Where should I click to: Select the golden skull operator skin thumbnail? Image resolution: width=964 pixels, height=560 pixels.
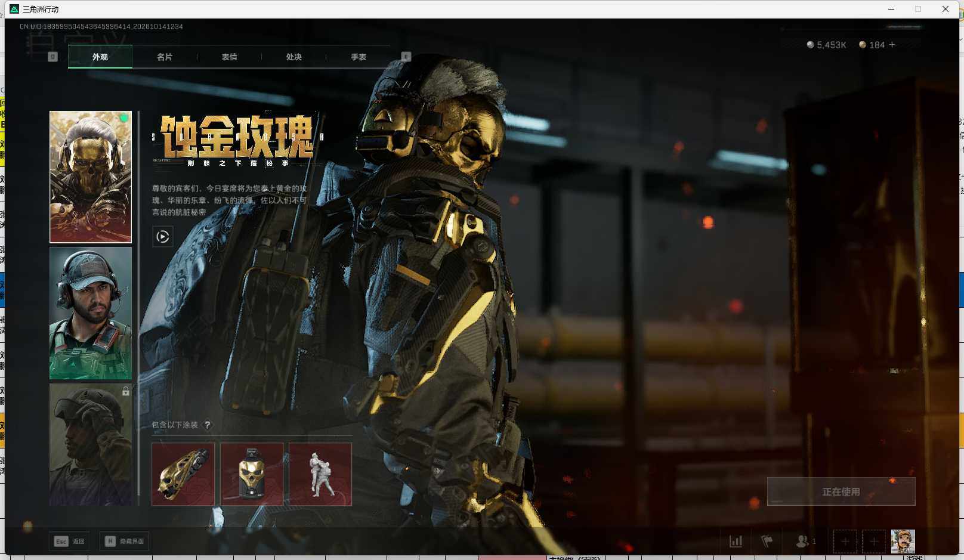[x=91, y=177]
